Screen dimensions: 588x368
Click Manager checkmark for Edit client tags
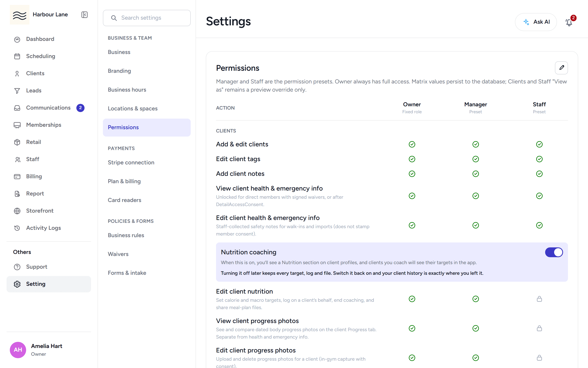pyautogui.click(x=476, y=159)
